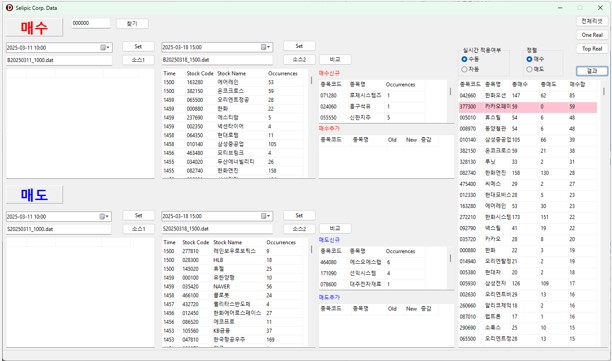Select row 005930 in results table
This screenshot has width=612, height=361.
[x=528, y=283]
